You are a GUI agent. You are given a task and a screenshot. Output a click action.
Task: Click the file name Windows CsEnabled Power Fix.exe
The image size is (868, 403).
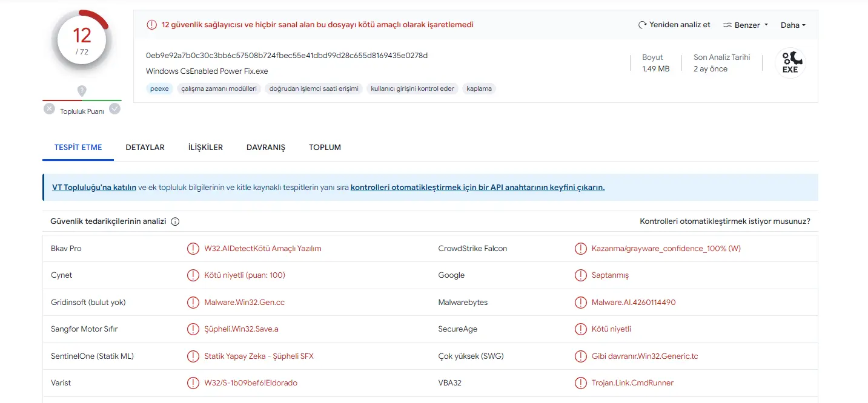coord(207,71)
